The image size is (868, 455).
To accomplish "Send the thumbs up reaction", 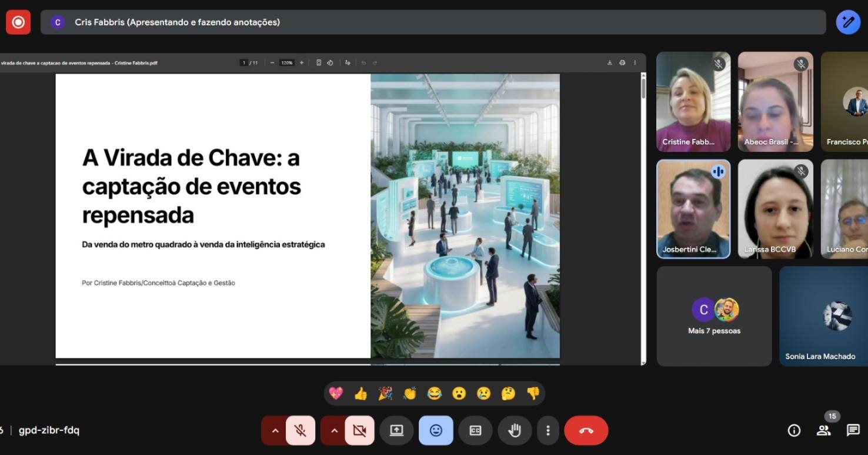I will pos(360,393).
